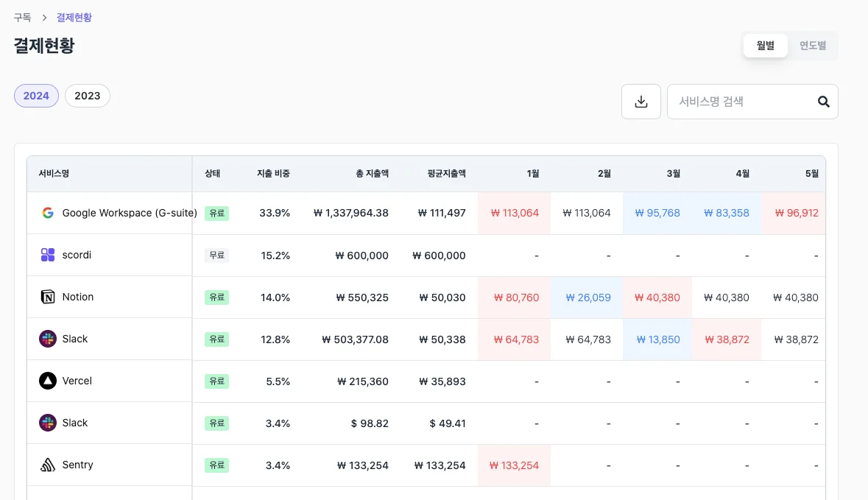Click the 결제현황 breadcrumb link
The width and height of the screenshot is (868, 500).
point(74,17)
